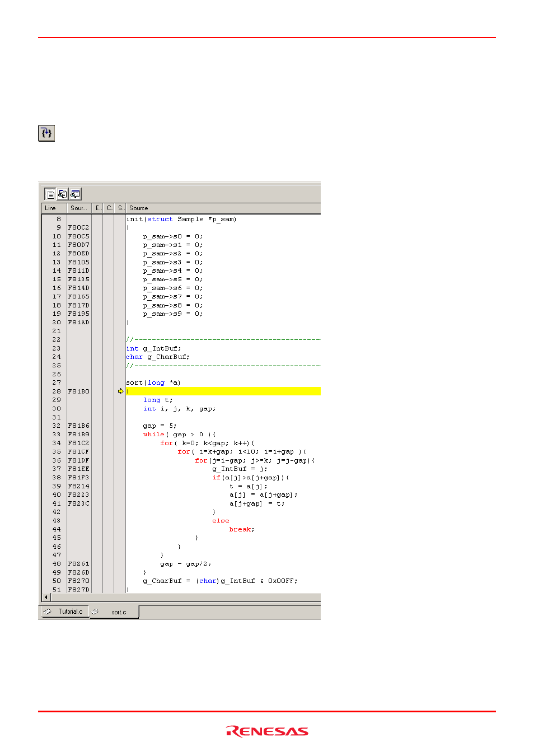Click line number 28
The width and height of the screenshot is (534, 756).
click(x=57, y=391)
